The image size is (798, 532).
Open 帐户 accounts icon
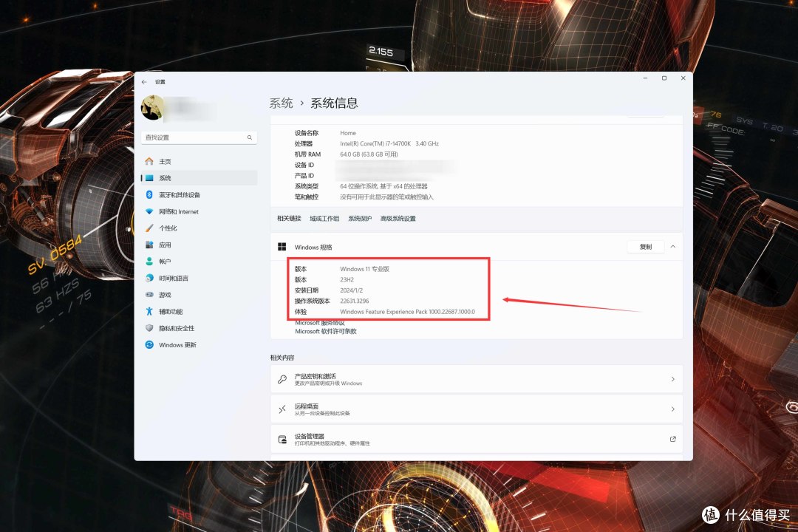149,261
